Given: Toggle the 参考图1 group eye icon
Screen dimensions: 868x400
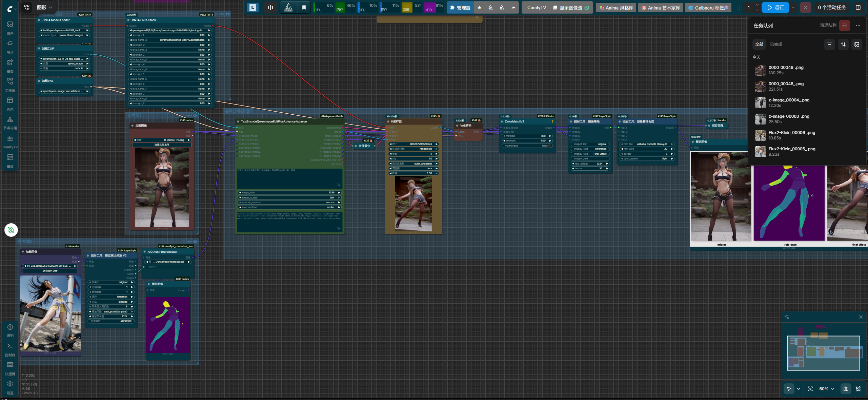Looking at the screenshot, I should pyautogui.click(x=195, y=116).
